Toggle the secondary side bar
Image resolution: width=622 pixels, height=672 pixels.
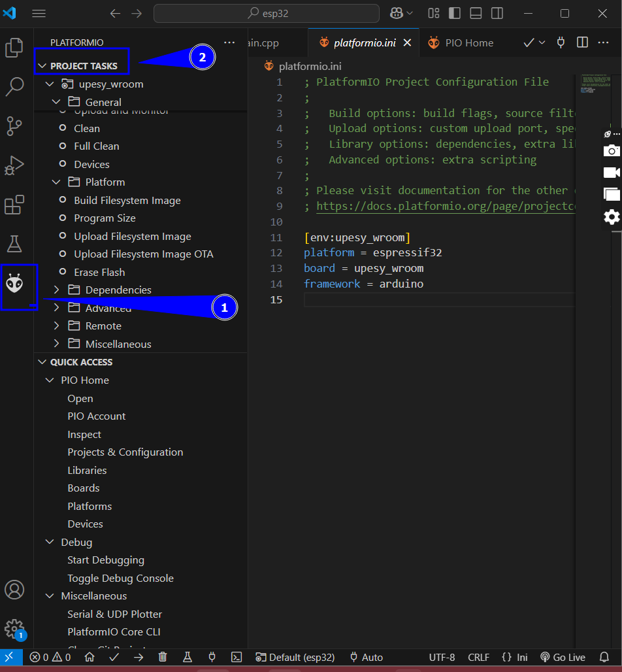pyautogui.click(x=497, y=13)
